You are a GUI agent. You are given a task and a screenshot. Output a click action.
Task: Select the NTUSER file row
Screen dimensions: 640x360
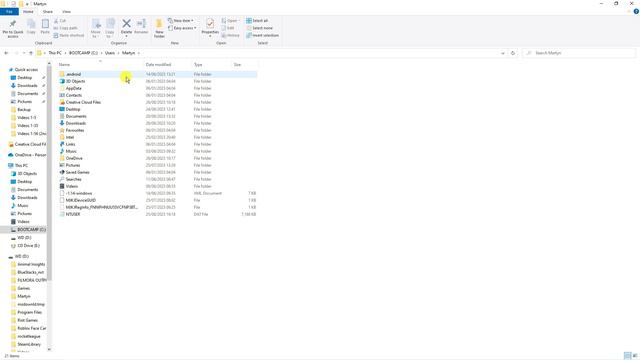(x=158, y=214)
